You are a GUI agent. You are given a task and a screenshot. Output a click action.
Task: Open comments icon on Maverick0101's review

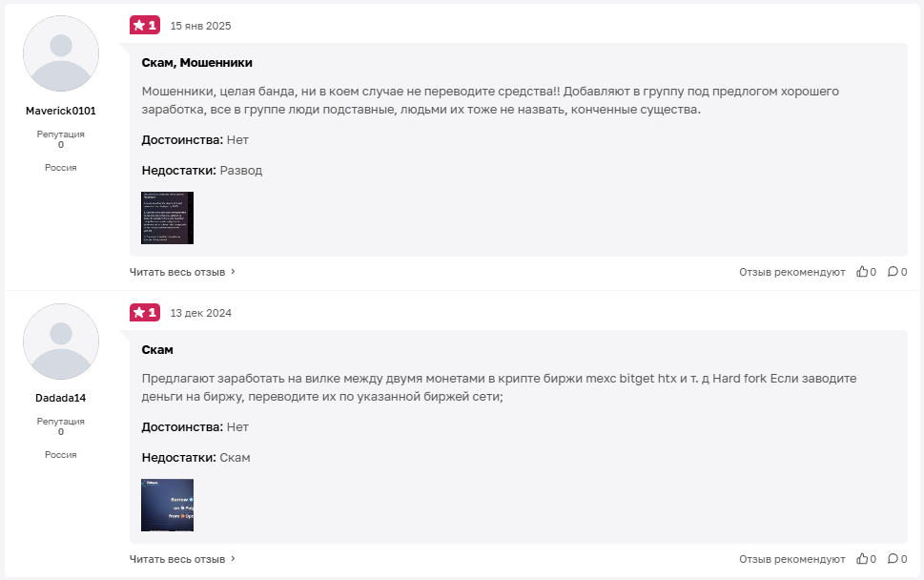pyautogui.click(x=893, y=272)
